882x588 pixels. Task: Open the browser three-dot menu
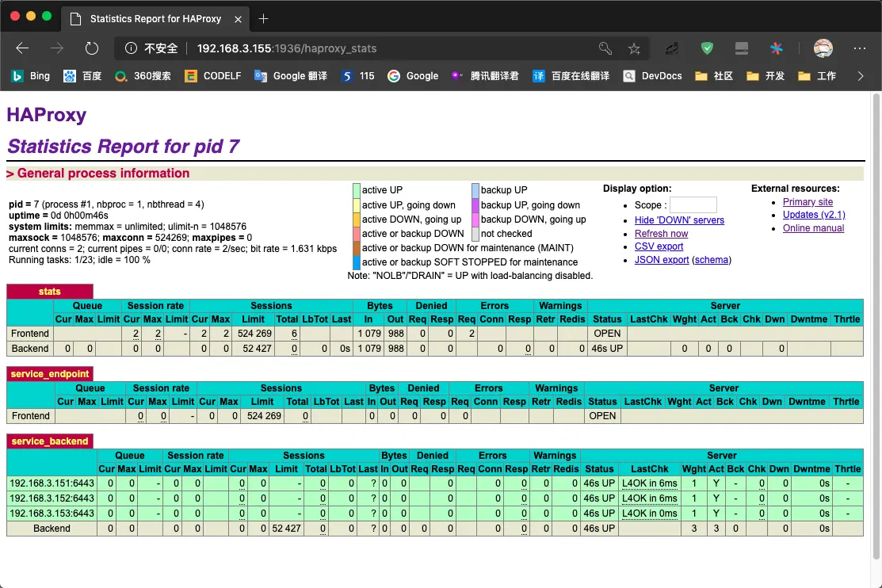(859, 48)
